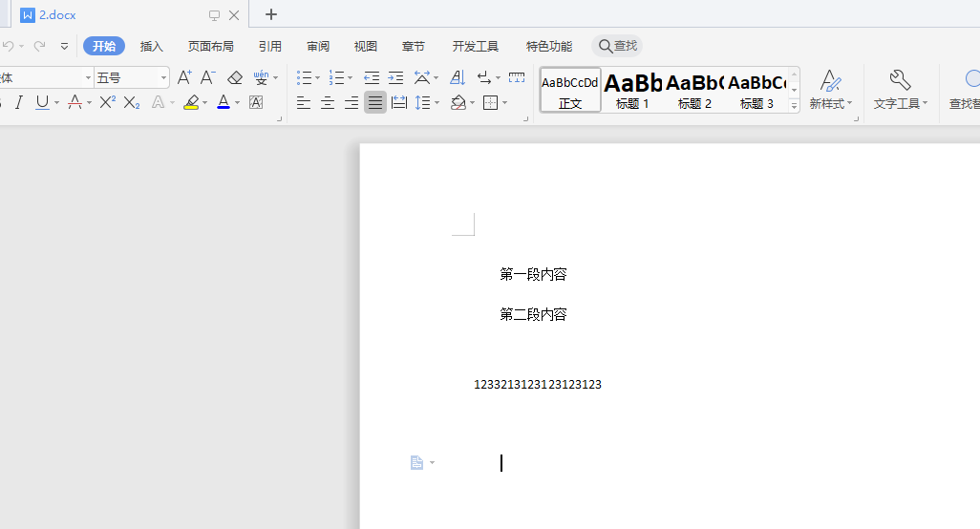
Task: Click the distributed alignment icon
Action: pos(398,102)
